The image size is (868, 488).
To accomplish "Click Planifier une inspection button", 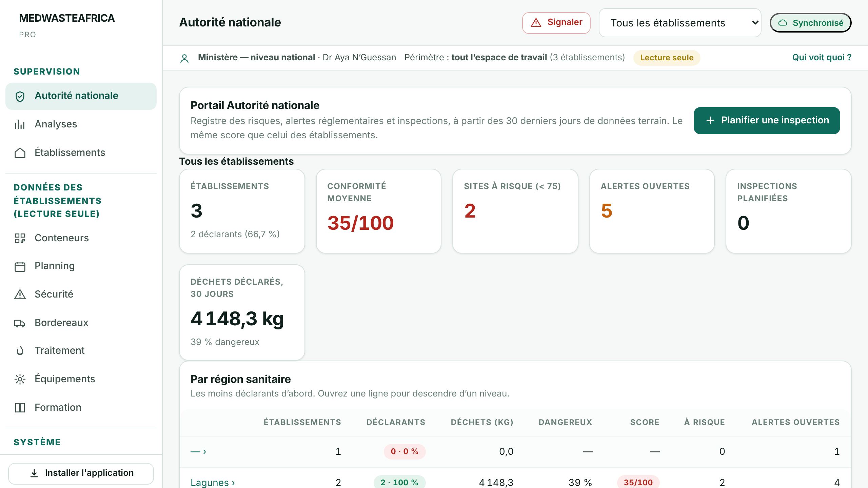I will (x=767, y=121).
